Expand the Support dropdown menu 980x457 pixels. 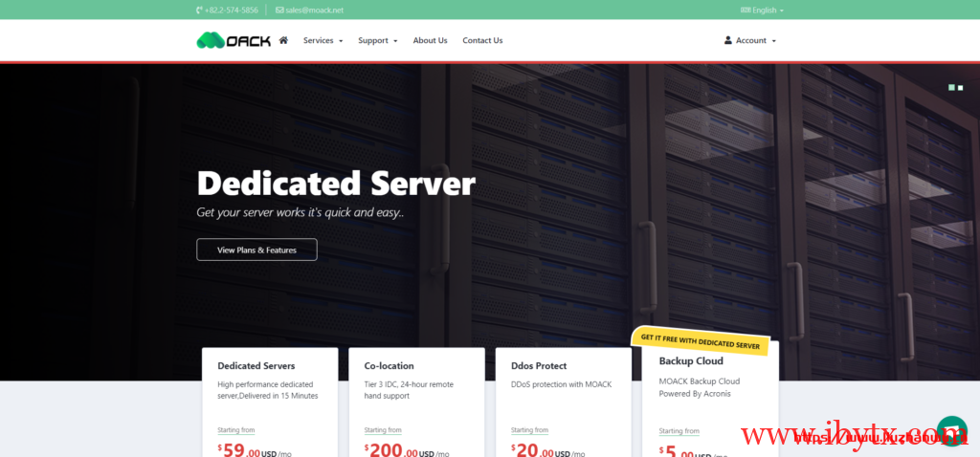pos(377,40)
